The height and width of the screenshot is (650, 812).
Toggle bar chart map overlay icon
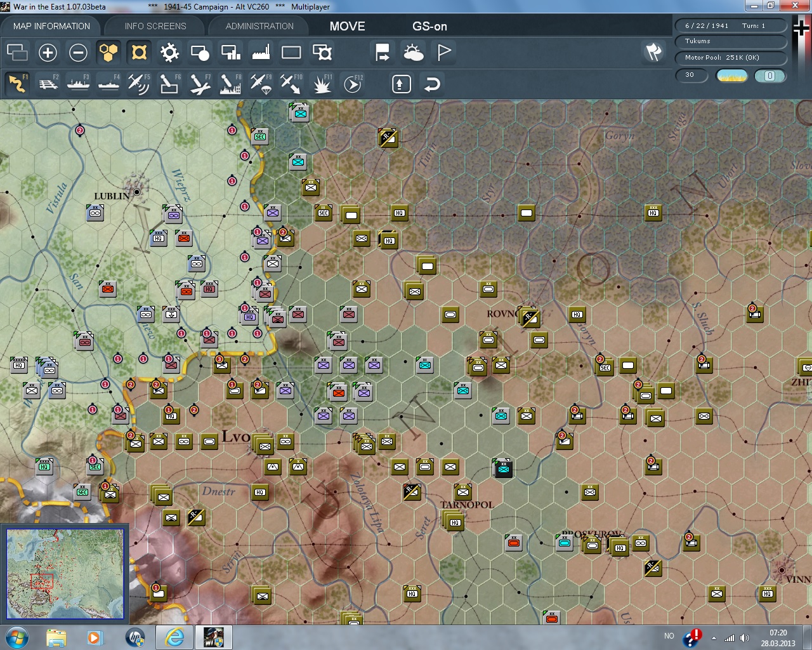coord(230,52)
